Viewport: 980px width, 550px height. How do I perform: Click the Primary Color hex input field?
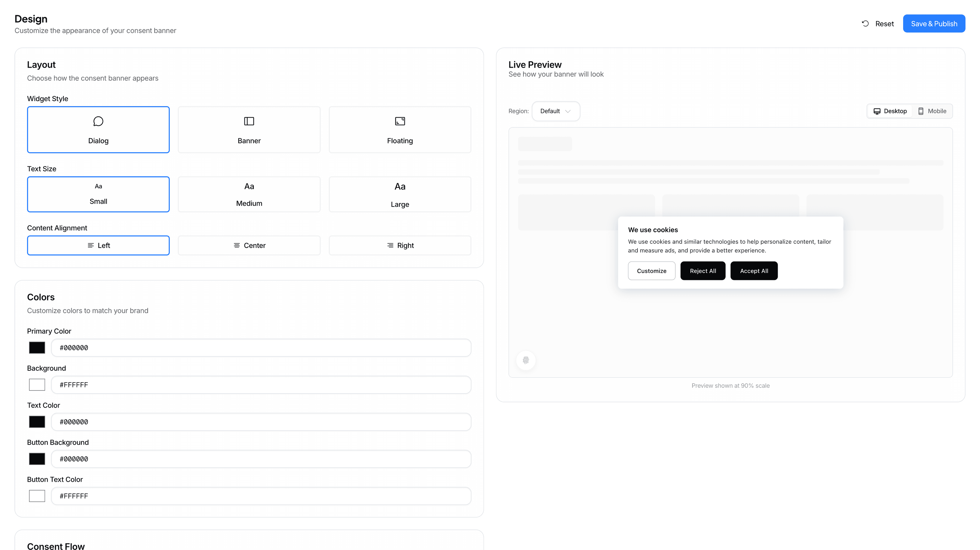[x=261, y=348]
